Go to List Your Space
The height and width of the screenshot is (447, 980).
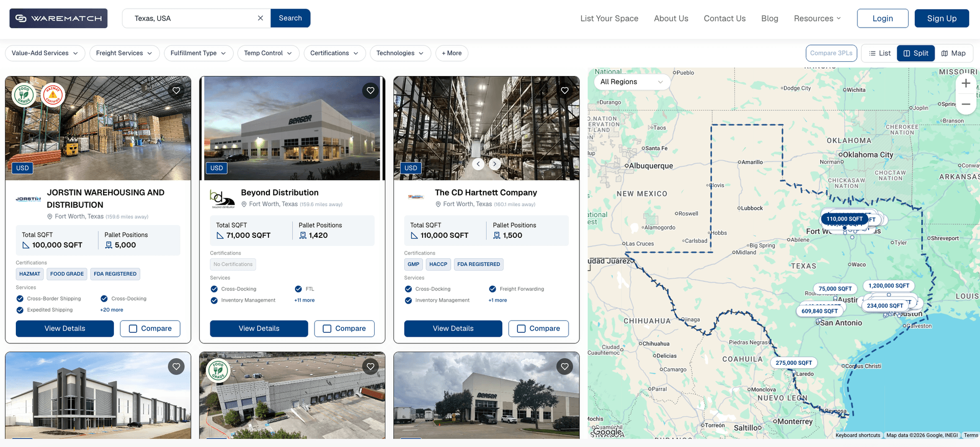609,18
